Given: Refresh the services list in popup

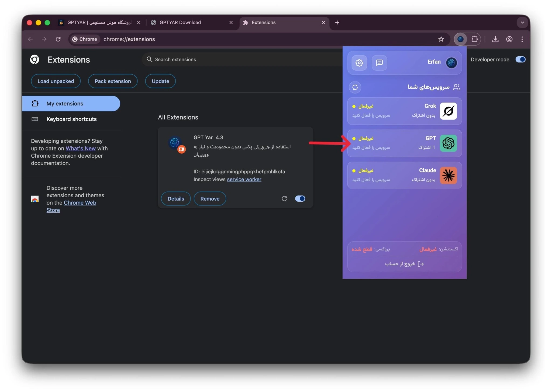Looking at the screenshot, I should pos(355,87).
